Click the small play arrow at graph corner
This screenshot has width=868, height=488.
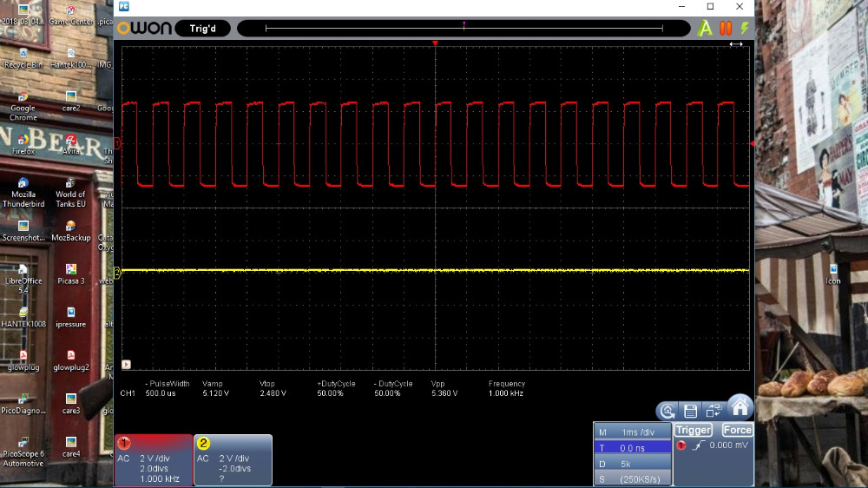127,365
